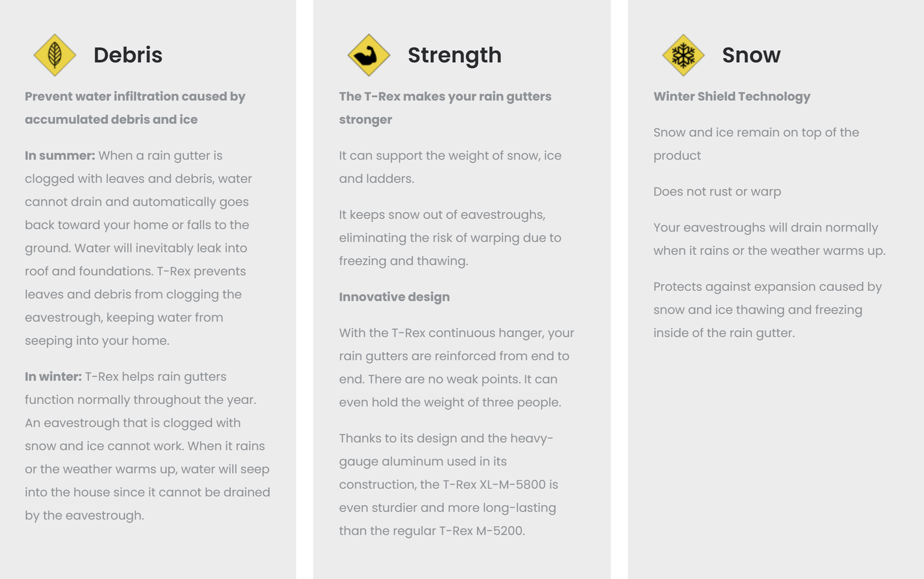Click the "Protects against expansion" paragraph

click(x=767, y=309)
